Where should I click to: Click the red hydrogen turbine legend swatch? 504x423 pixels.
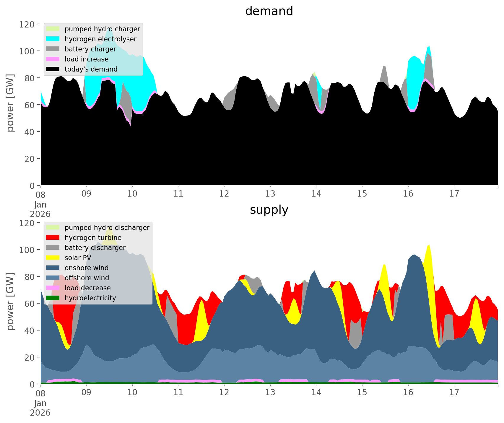click(x=53, y=238)
